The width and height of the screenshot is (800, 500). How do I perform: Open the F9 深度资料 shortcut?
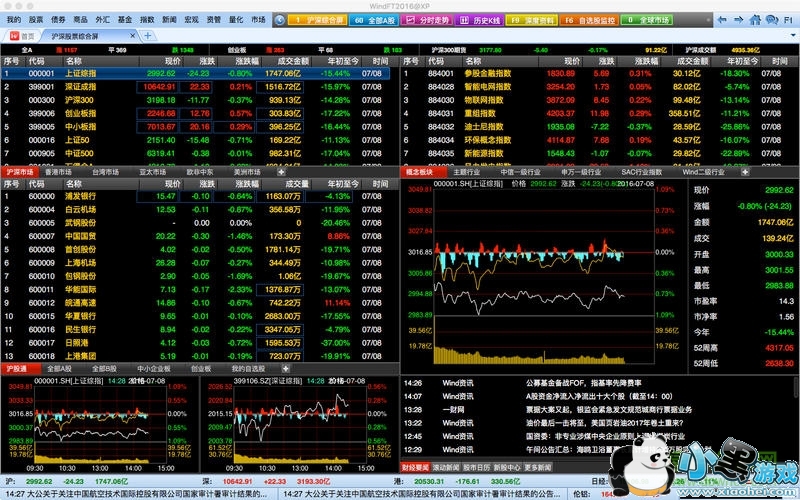(x=531, y=20)
